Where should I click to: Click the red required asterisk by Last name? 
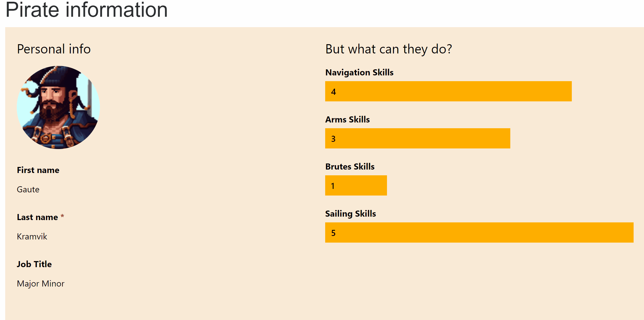(62, 216)
